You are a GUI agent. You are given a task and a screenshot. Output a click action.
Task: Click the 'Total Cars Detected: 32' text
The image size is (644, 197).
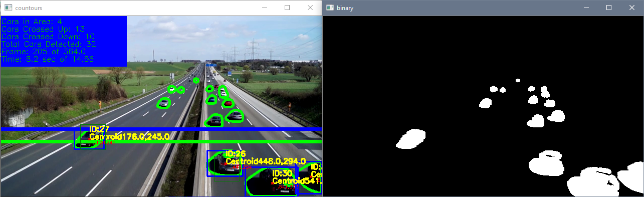point(49,44)
